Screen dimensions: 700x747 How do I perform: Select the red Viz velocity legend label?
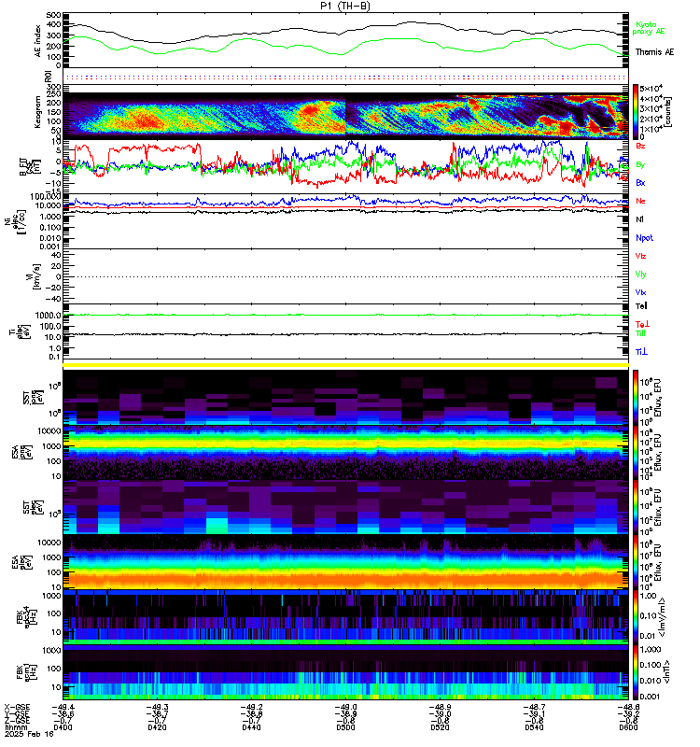[640, 256]
